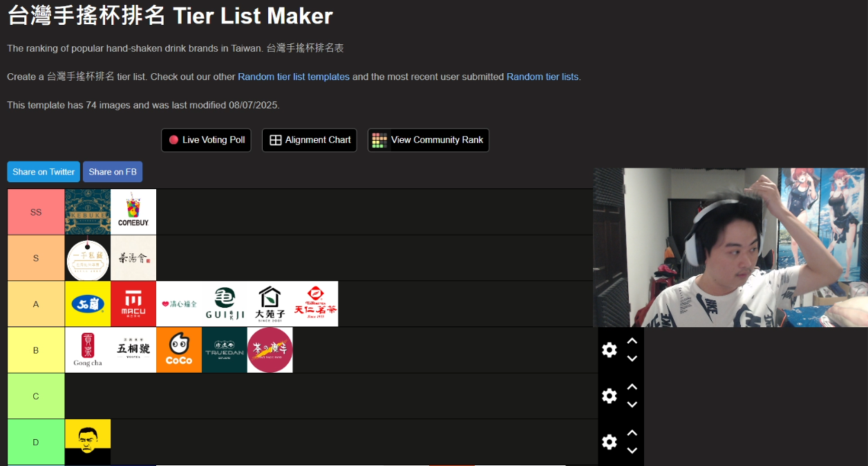Open settings gear for B tier row
Image resolution: width=868 pixels, height=466 pixels.
609,350
